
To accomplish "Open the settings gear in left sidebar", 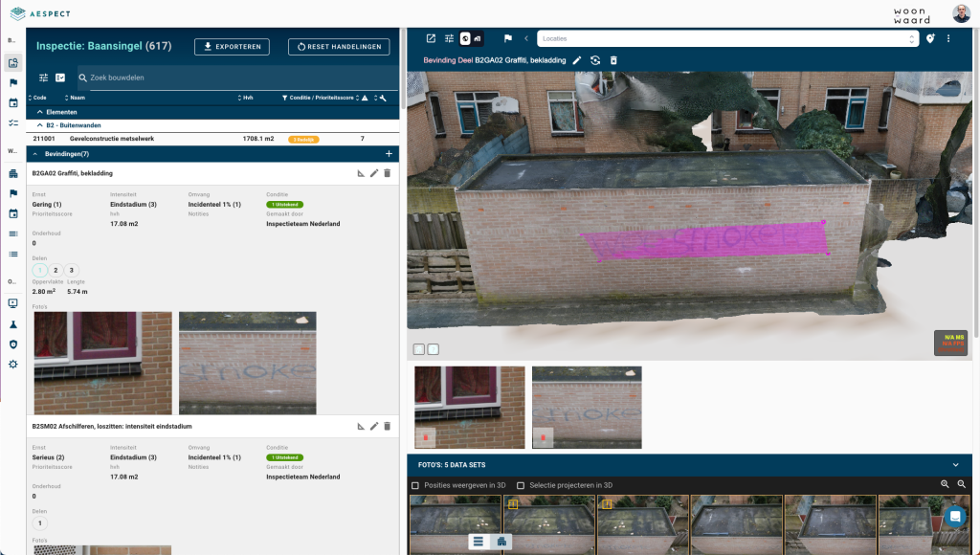I will (13, 365).
